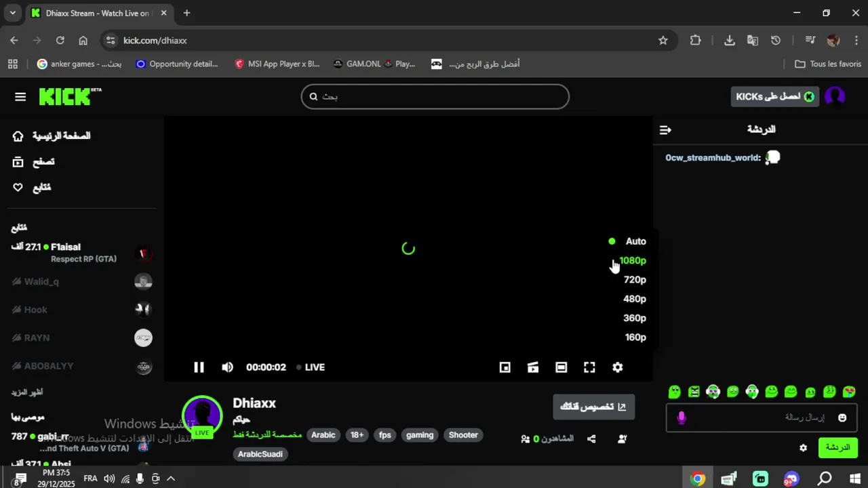This screenshot has height=488, width=868.
Task: Insert the heart-eyes green emote
Action: (x=849, y=392)
